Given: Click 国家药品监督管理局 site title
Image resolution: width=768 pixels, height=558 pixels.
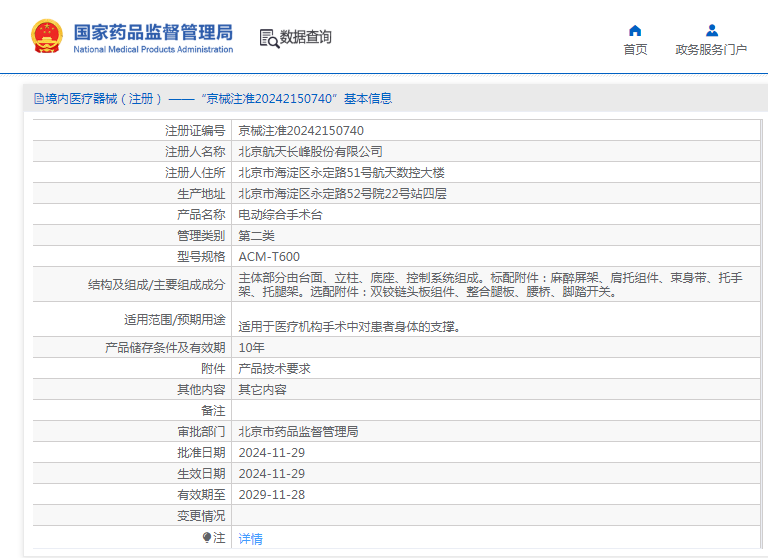Looking at the screenshot, I should 153,32.
